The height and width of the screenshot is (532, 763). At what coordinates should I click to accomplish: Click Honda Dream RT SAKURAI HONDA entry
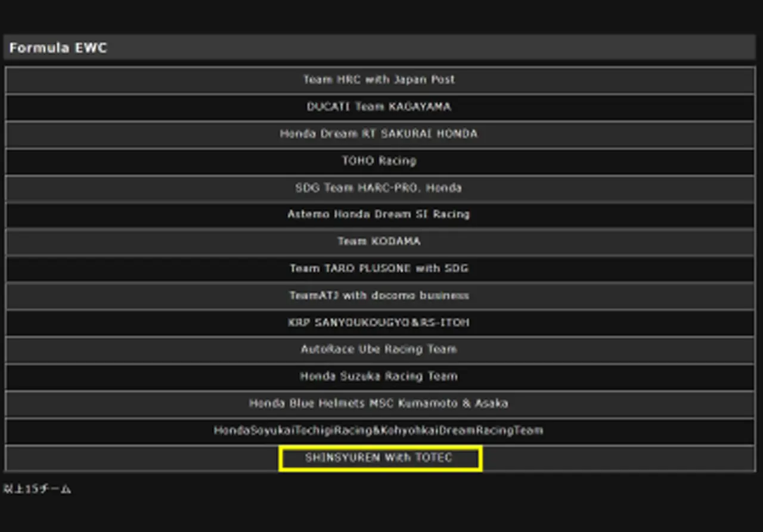coord(380,134)
